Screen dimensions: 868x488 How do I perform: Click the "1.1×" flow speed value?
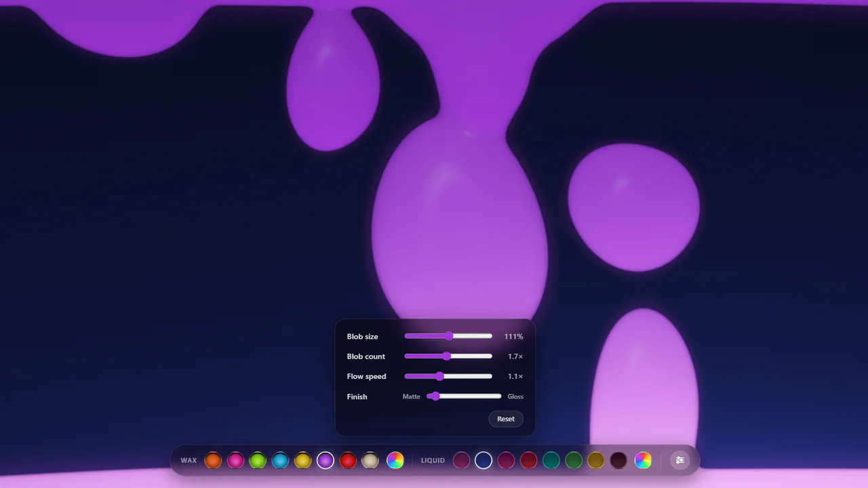(515, 376)
